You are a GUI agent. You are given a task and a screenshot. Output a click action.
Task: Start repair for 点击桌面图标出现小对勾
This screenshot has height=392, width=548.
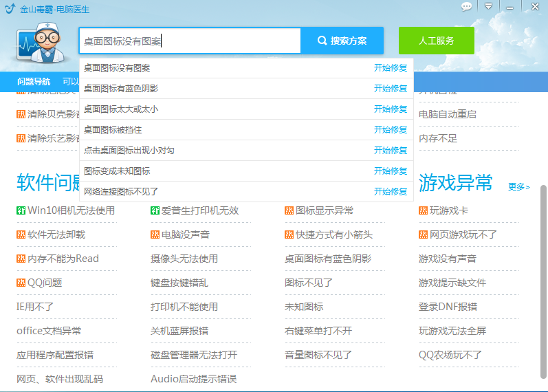pos(391,151)
